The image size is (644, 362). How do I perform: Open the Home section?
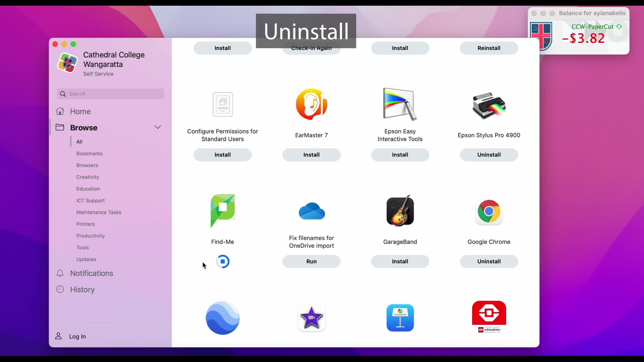pos(80,111)
